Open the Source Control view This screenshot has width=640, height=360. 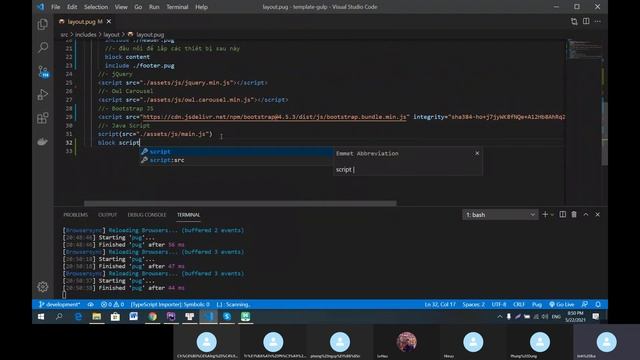click(42, 71)
